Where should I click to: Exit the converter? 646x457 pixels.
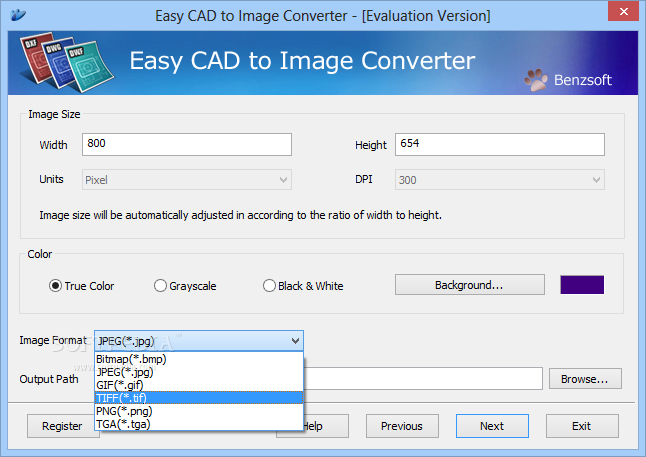tap(582, 426)
